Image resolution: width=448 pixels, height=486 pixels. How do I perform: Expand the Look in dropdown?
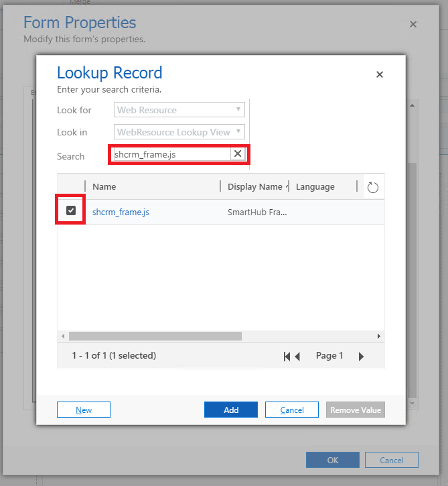181,132
